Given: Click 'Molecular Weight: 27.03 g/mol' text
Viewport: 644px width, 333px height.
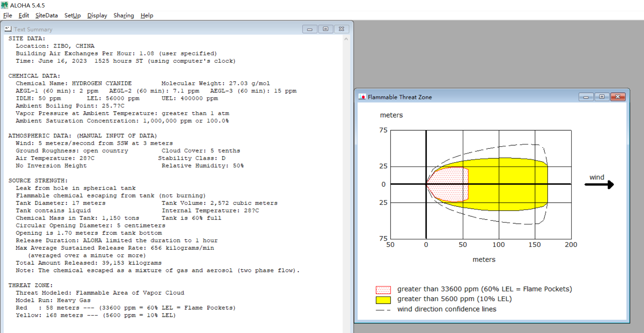Looking at the screenshot, I should [216, 83].
